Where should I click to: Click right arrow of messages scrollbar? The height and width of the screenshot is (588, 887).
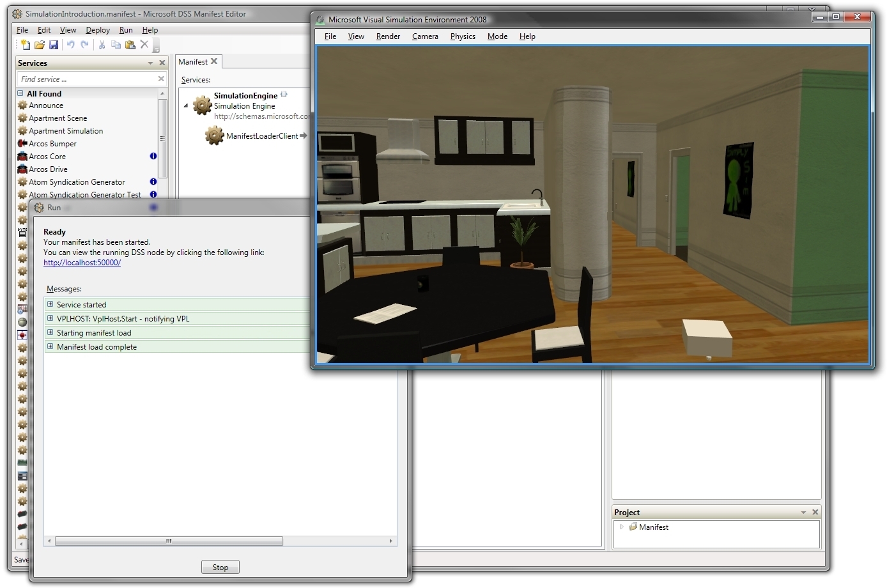tap(390, 541)
